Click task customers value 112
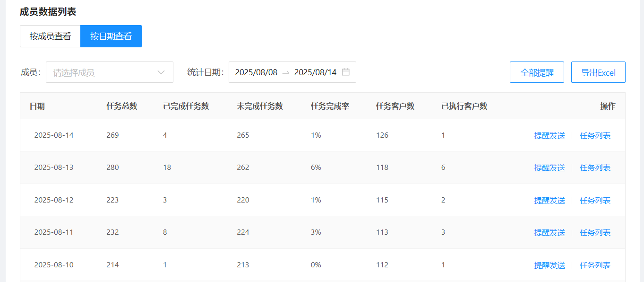This screenshot has height=282, width=644. point(382,265)
